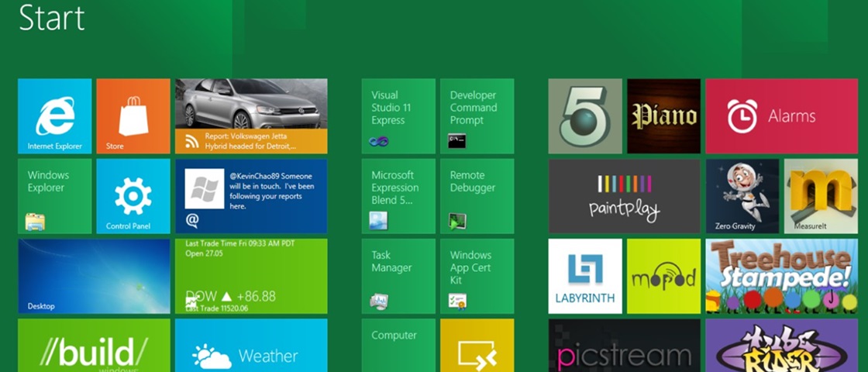Open the picstream tile

pos(625,346)
